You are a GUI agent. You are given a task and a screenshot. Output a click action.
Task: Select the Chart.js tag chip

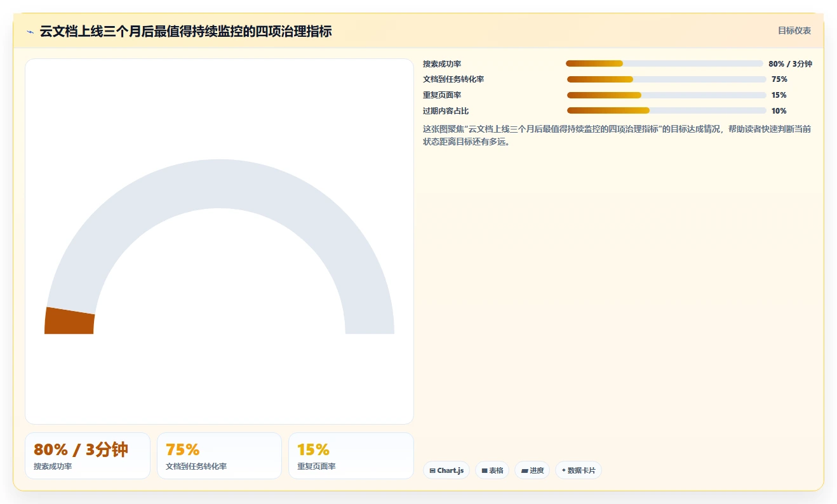pyautogui.click(x=446, y=470)
